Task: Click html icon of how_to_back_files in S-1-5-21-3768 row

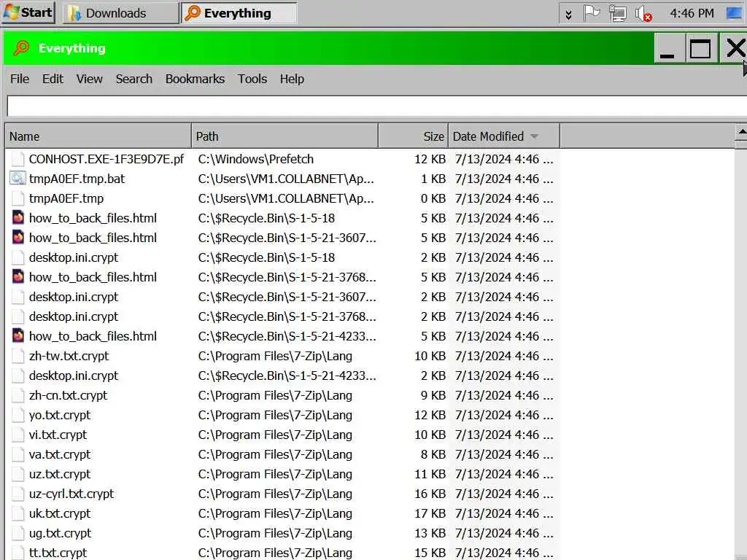Action: point(18,277)
